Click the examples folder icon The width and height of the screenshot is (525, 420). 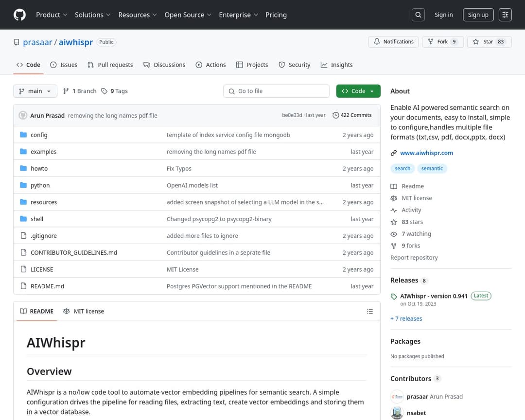coord(23,151)
